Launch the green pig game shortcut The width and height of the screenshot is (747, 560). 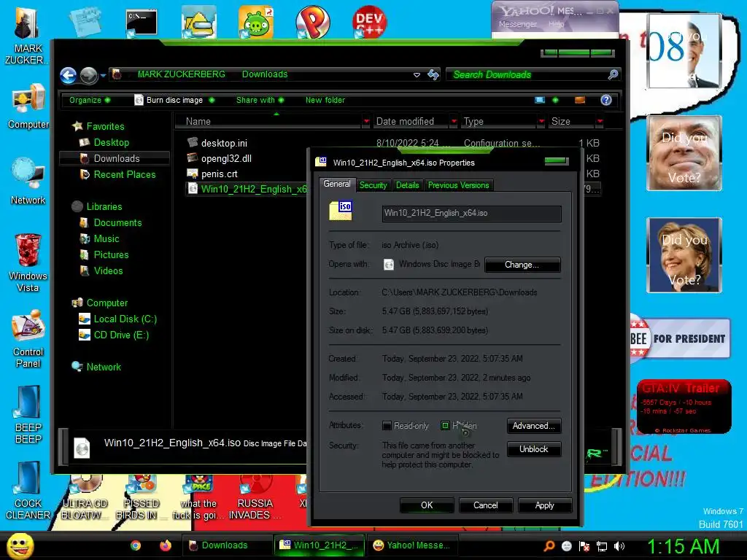[256, 22]
